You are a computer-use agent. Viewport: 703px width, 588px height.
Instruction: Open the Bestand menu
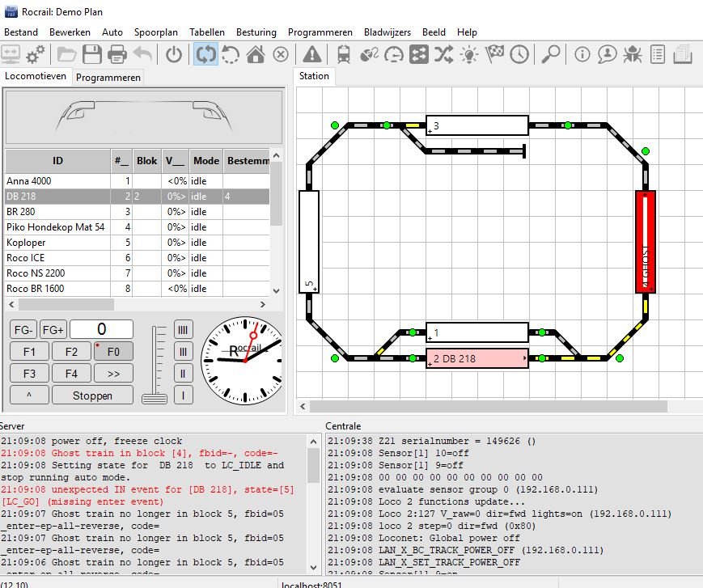click(20, 32)
